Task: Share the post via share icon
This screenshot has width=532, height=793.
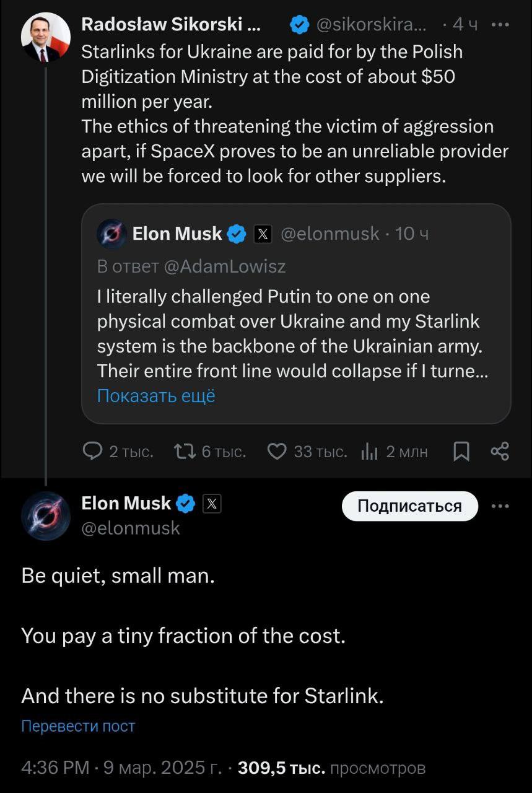Action: click(x=500, y=452)
